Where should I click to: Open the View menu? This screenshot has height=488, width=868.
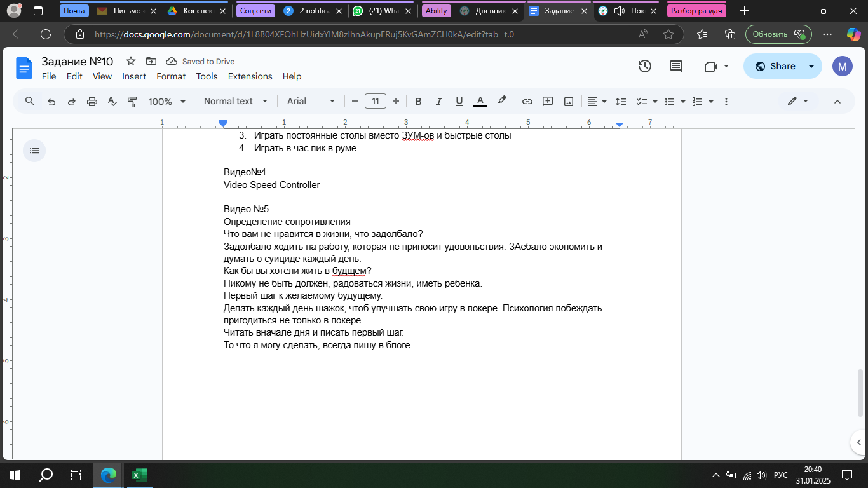coord(102,76)
